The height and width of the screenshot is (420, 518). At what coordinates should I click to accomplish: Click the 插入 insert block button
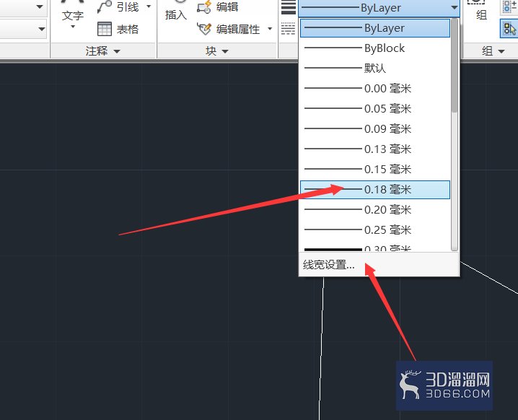[176, 12]
